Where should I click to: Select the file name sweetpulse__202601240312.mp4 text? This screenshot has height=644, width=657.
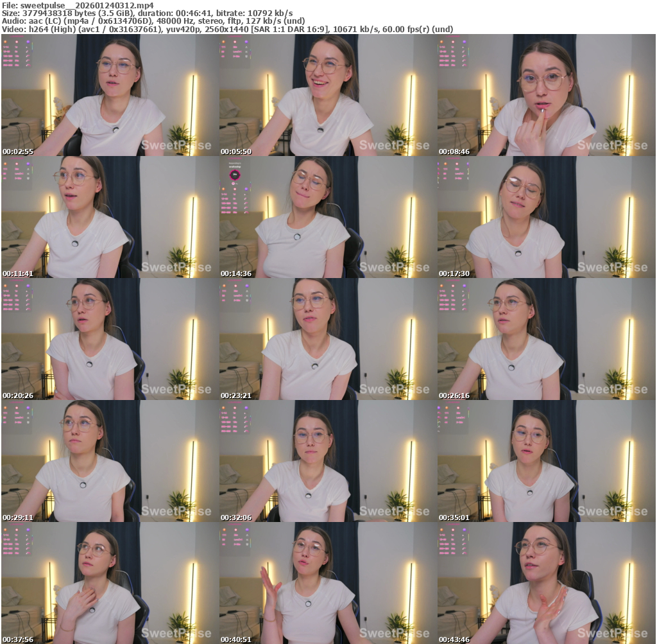tap(87, 5)
